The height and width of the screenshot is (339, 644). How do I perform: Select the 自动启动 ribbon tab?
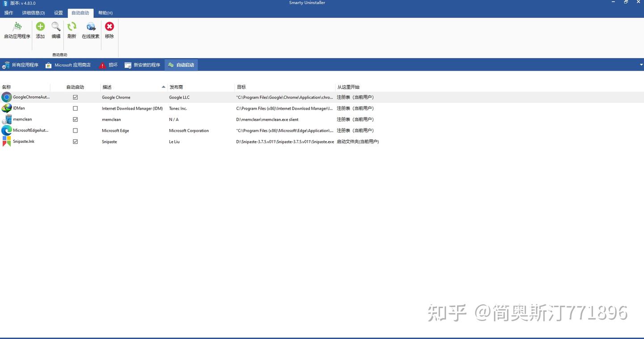coord(80,13)
